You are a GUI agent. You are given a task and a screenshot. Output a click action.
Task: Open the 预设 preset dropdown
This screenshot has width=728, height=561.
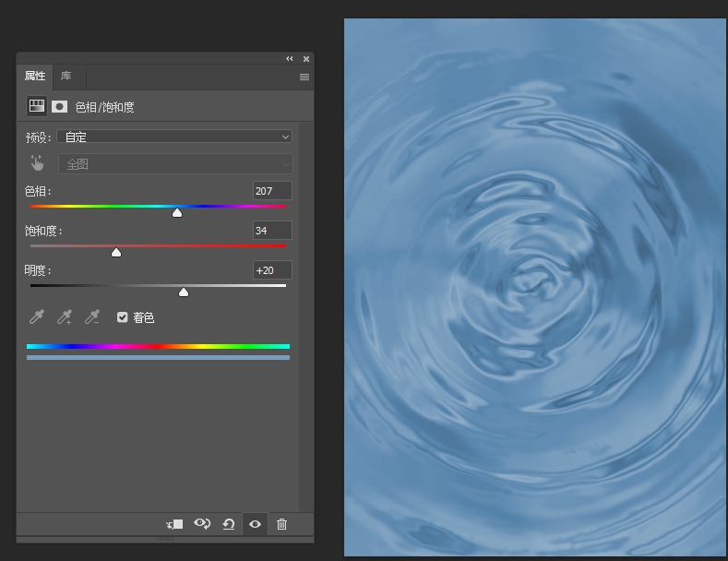tap(174, 137)
